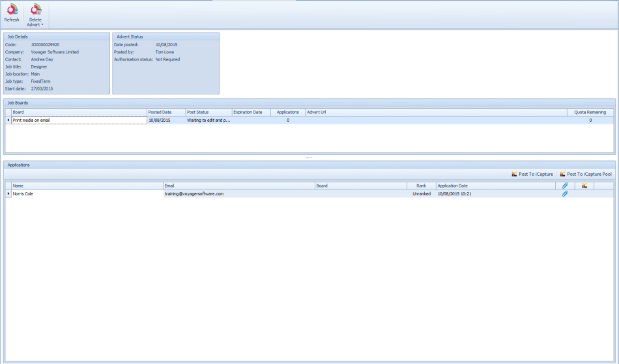The image size is (619, 364).
Task: Click the paperclip column header icon
Action: tap(565, 186)
